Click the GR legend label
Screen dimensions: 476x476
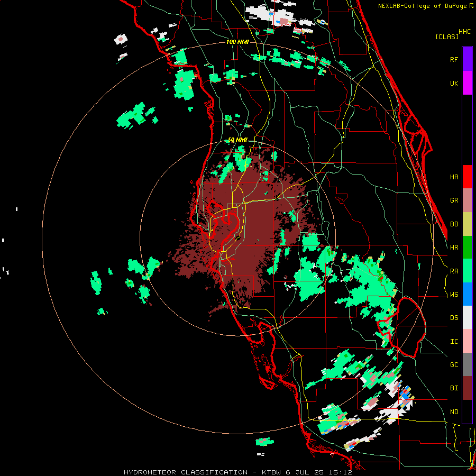click(454, 200)
